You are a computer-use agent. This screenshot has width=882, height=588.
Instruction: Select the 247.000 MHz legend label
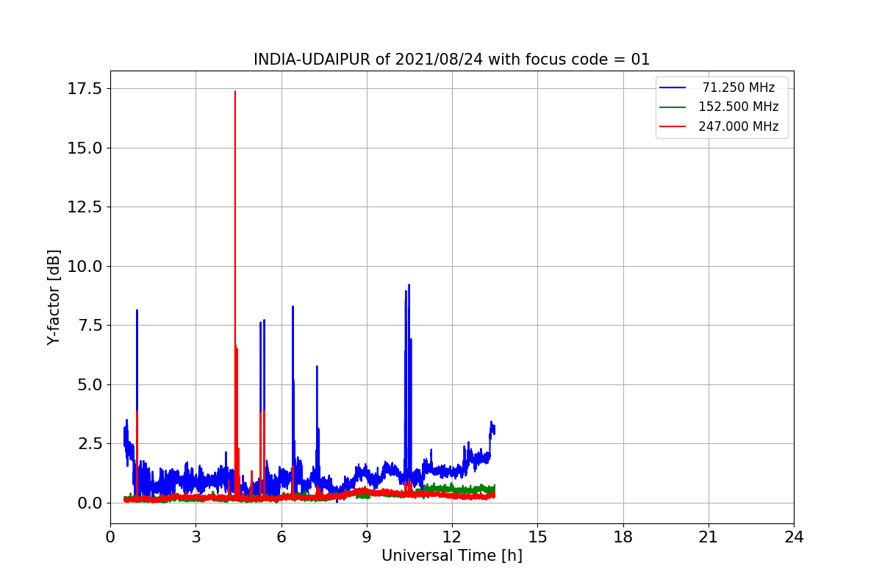[739, 126]
